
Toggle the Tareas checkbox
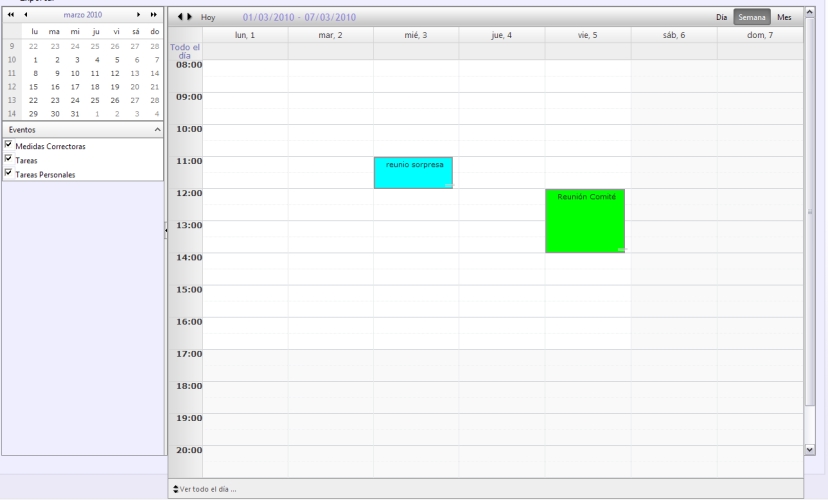click(x=8, y=158)
